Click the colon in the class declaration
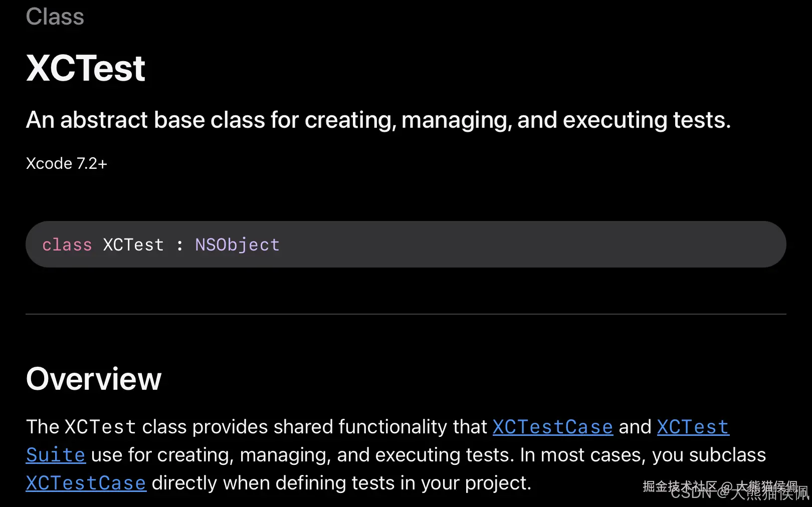The width and height of the screenshot is (812, 507). pyautogui.click(x=179, y=245)
